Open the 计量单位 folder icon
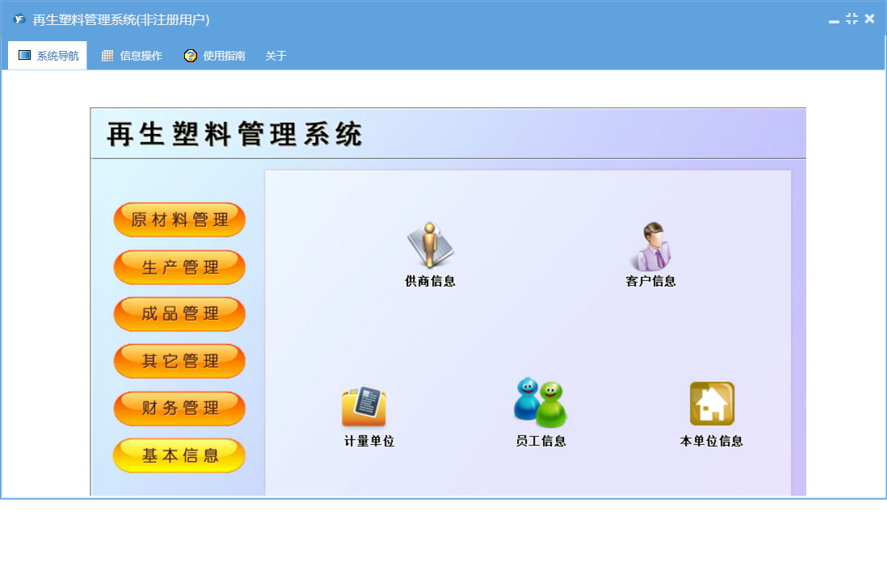 (364, 406)
